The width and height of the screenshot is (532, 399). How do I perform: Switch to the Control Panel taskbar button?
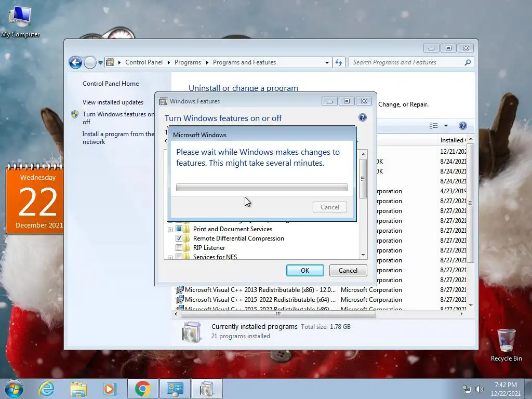(x=175, y=389)
